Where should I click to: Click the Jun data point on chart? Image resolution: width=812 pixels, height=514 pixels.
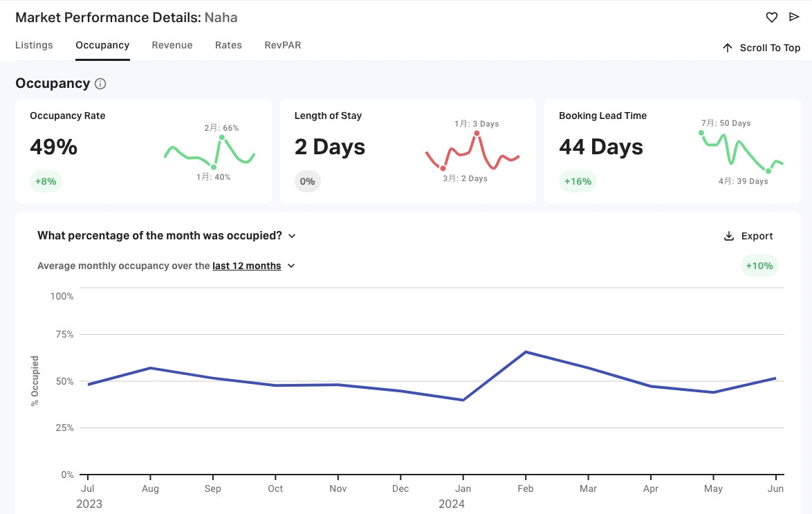[775, 378]
